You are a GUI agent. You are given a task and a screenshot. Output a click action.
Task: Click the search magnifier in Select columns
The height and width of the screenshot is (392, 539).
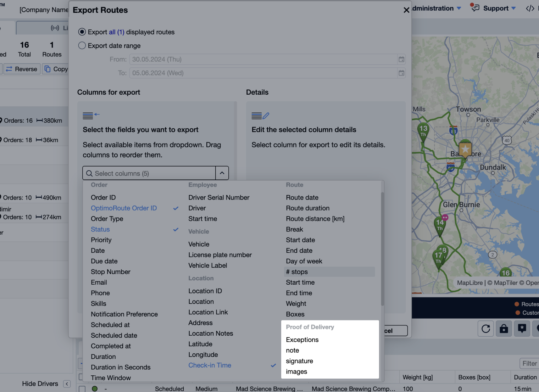point(89,173)
